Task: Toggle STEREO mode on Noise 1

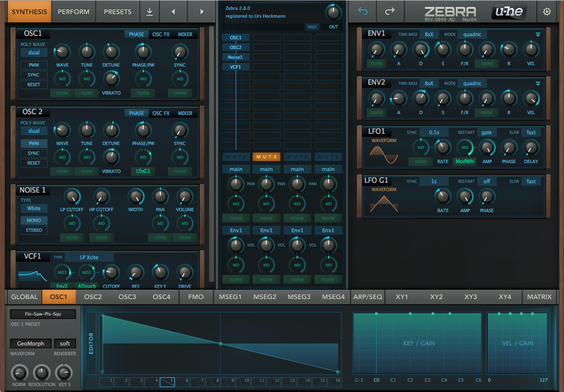Action: pos(34,230)
